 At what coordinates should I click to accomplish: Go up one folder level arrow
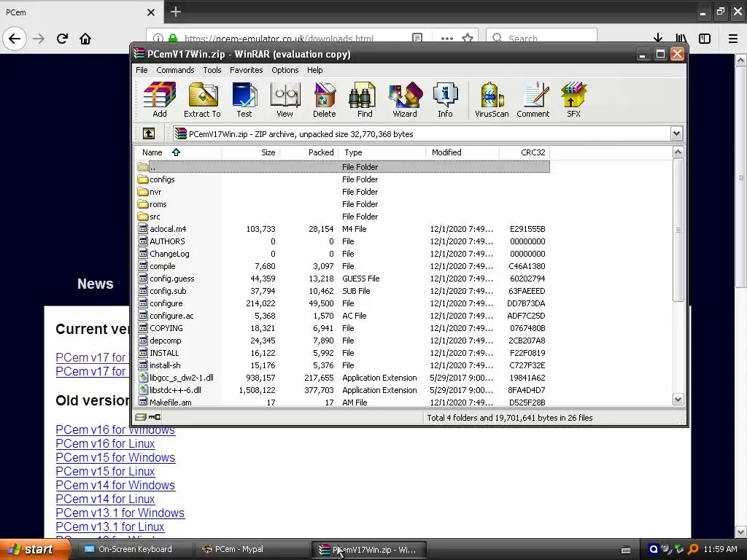pos(149,134)
